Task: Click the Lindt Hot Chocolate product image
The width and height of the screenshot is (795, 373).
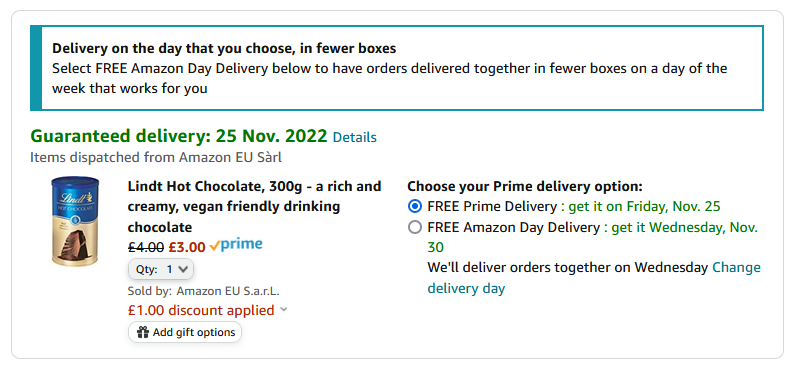Action: coord(75,221)
